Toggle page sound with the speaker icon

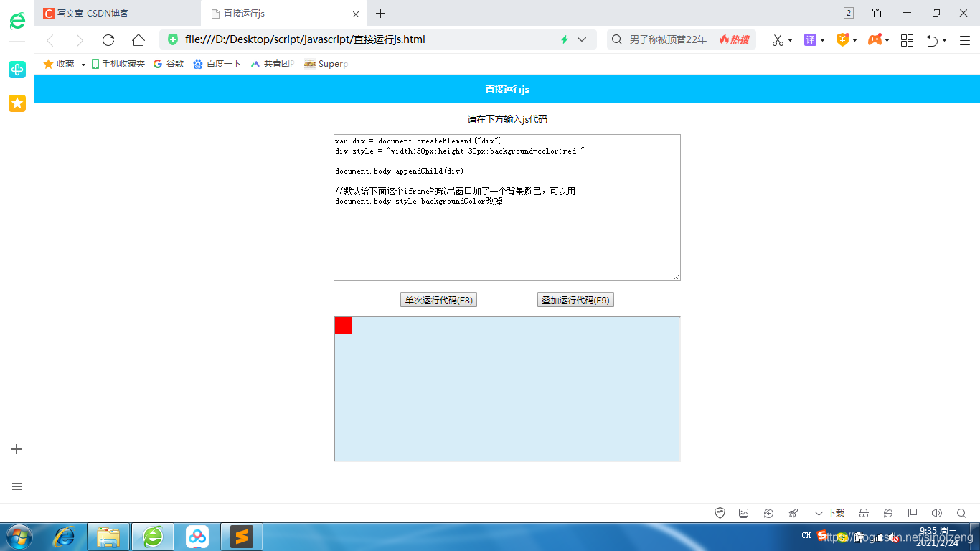point(936,513)
